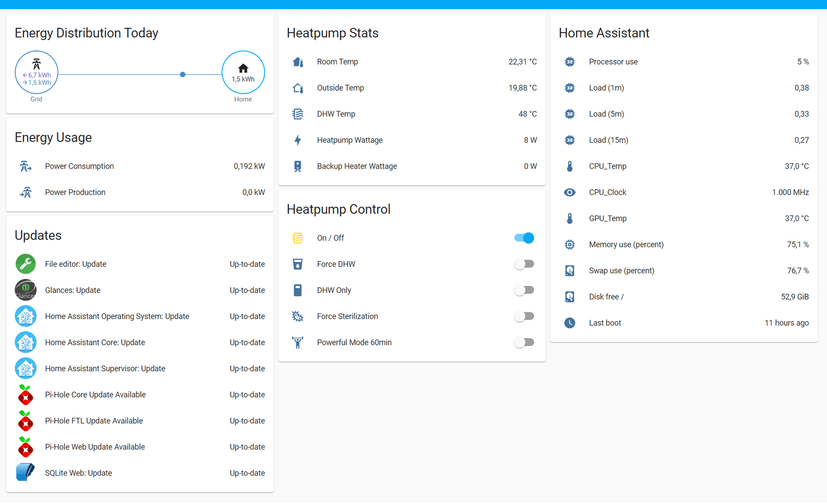This screenshot has height=504, width=827.
Task: Click the Heatpump Wattage lightning bolt icon
Action: tap(298, 140)
